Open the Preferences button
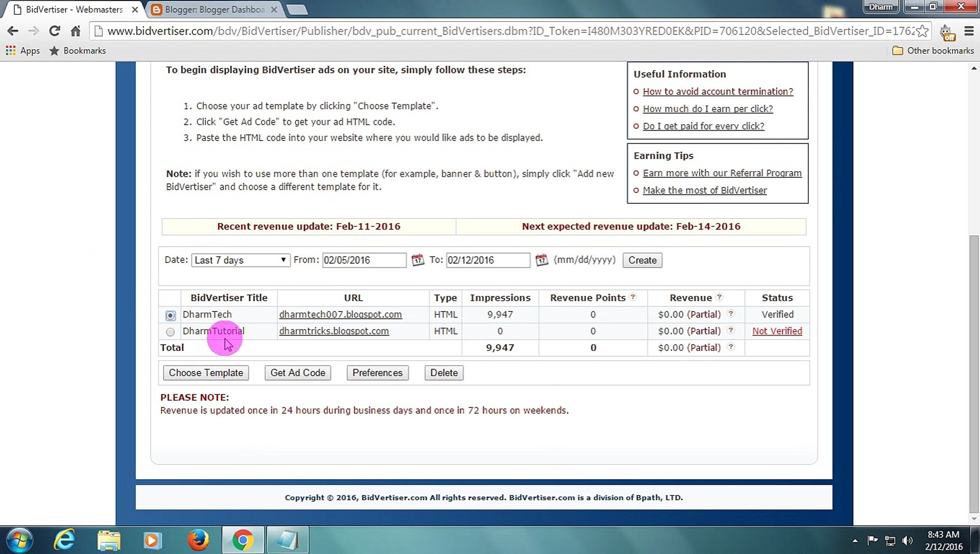Viewport: 980px width, 554px height. coord(377,373)
